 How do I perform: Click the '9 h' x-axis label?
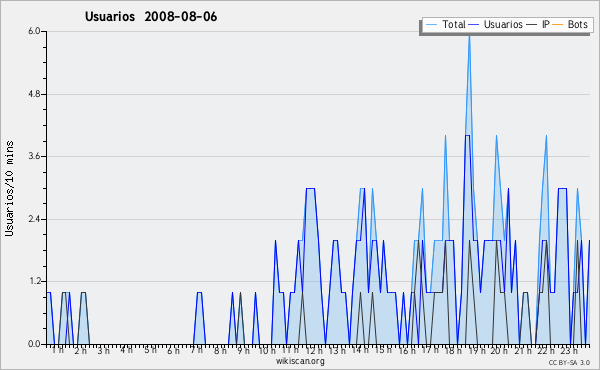(243, 350)
